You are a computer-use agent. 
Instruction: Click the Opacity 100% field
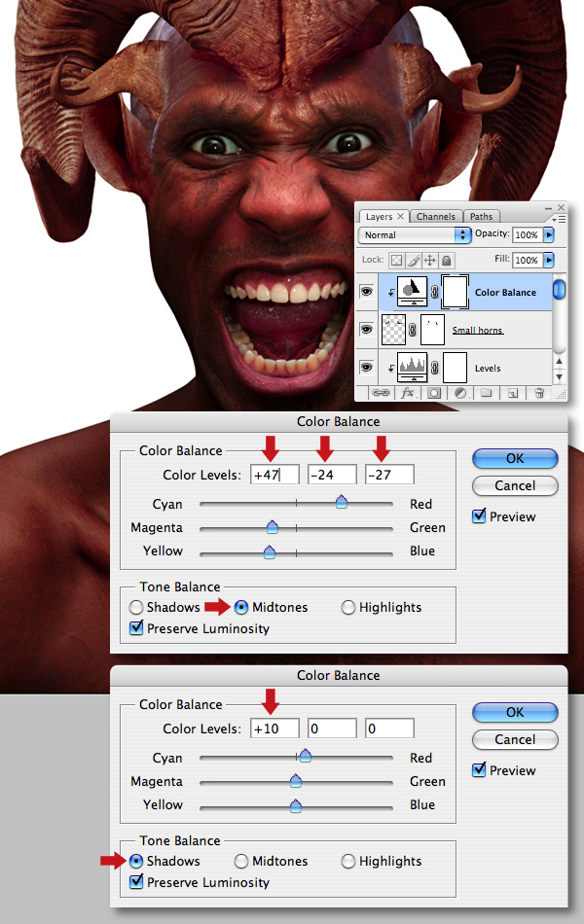pyautogui.click(x=528, y=235)
